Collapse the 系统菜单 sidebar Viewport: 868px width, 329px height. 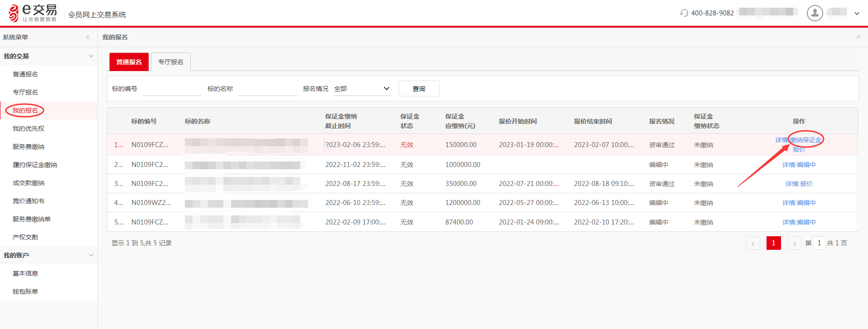[x=88, y=37]
